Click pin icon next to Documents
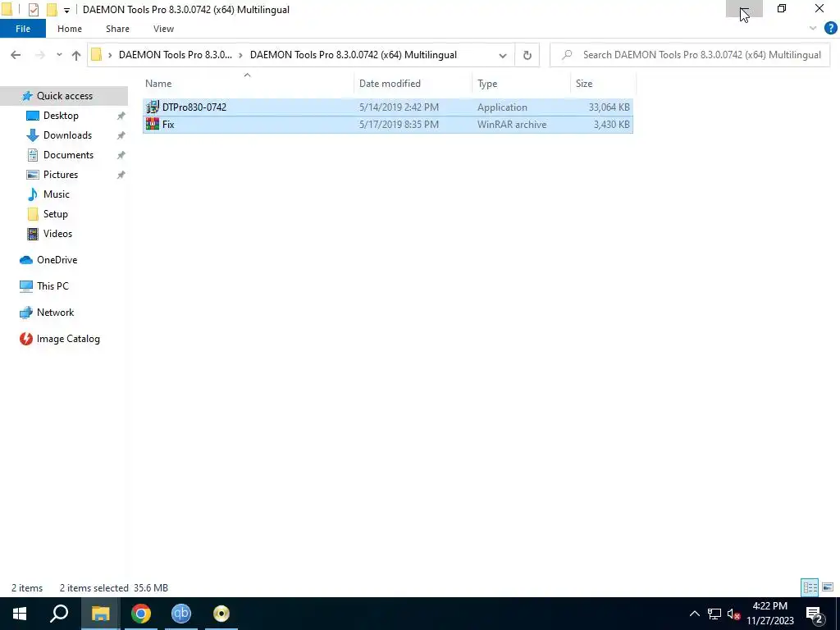The width and height of the screenshot is (840, 630). click(x=121, y=155)
